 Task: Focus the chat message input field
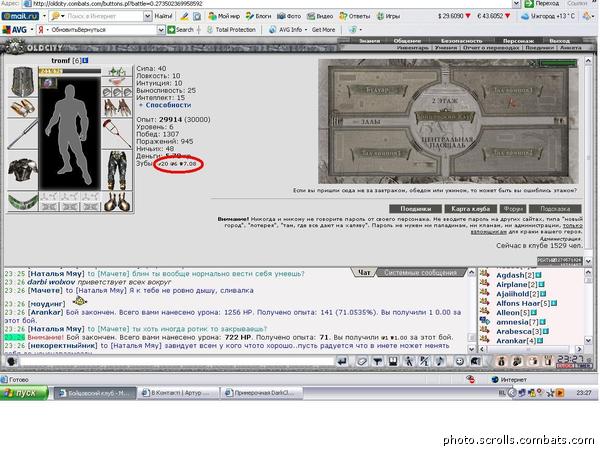point(177,361)
